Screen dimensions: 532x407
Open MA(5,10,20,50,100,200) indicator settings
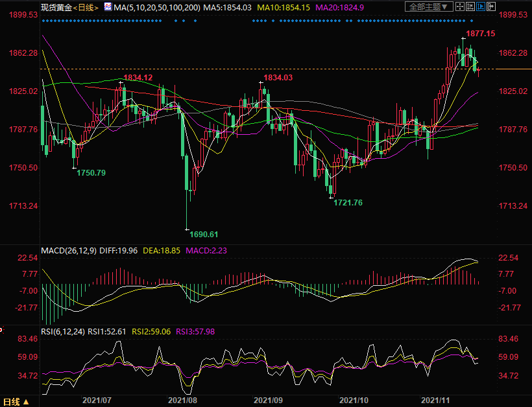tap(156, 7)
